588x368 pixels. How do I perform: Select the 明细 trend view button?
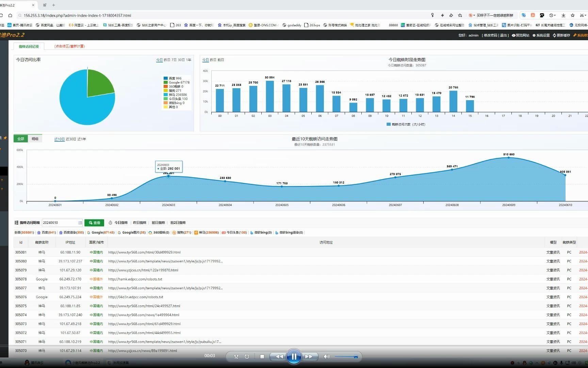[35, 139]
